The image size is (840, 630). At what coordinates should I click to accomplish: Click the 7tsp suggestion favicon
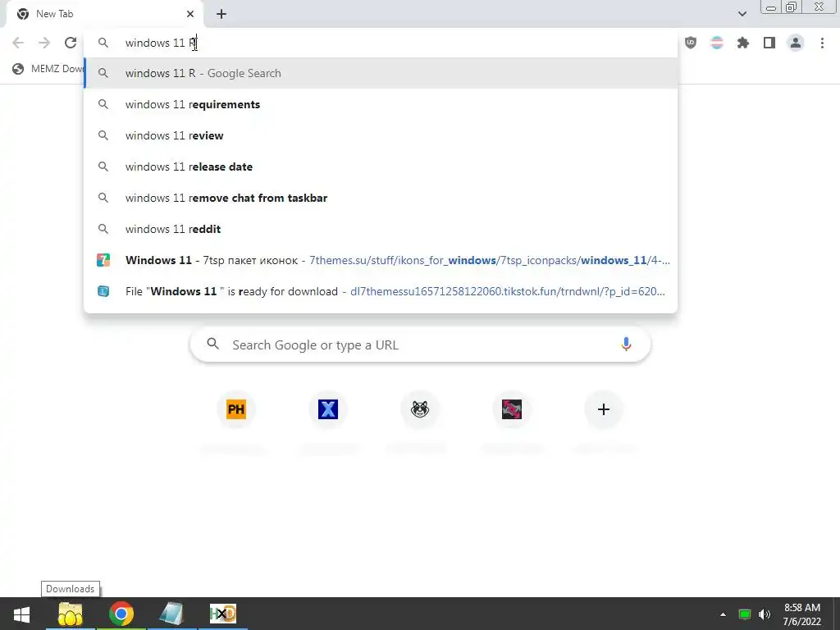coord(103,260)
